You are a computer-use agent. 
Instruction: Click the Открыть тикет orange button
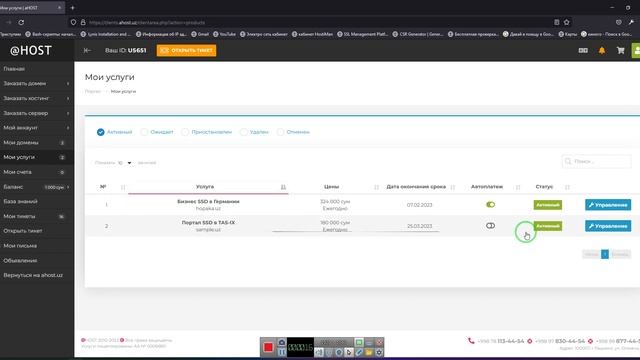pos(187,51)
